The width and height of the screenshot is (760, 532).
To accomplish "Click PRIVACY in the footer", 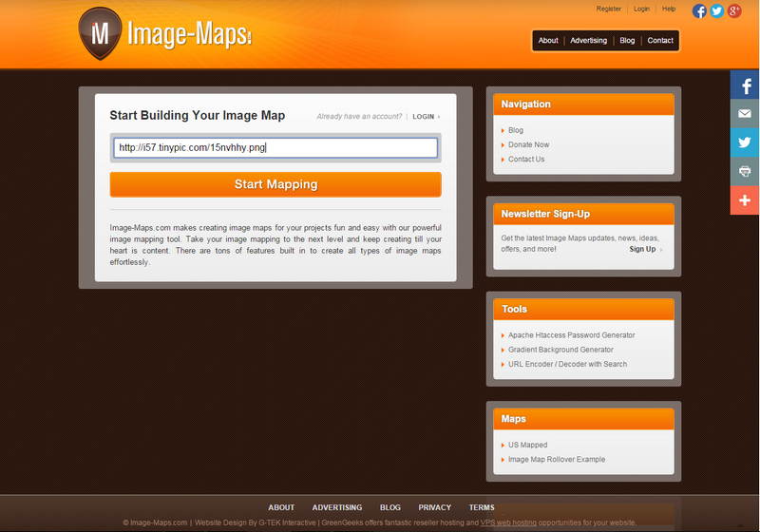I will point(435,507).
